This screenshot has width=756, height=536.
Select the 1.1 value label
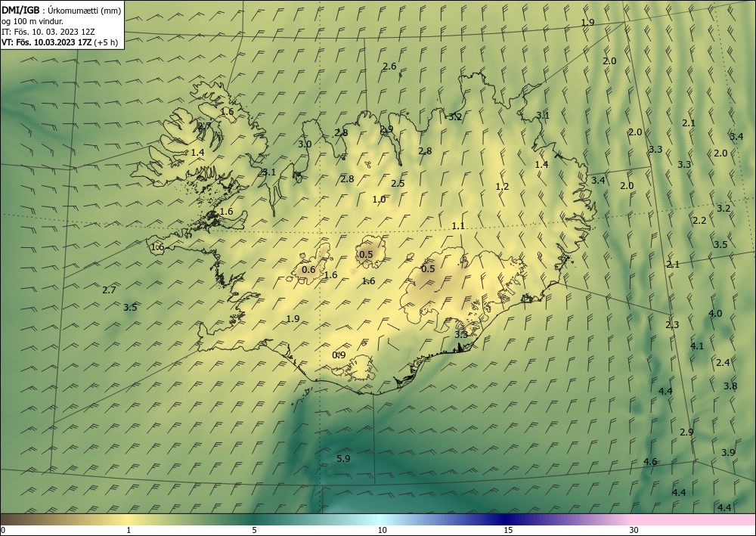458,225
